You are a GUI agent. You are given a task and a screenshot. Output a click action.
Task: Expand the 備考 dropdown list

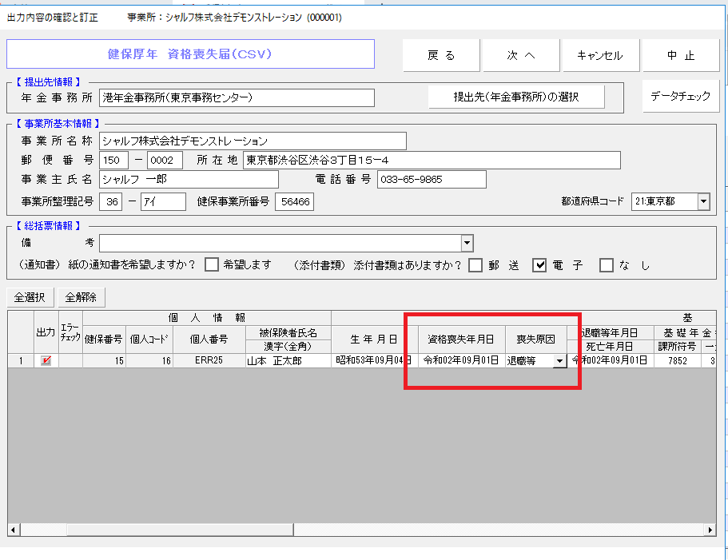point(467,243)
